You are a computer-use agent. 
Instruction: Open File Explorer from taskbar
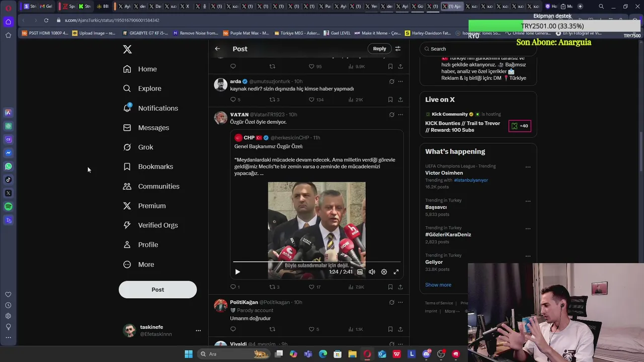352,354
